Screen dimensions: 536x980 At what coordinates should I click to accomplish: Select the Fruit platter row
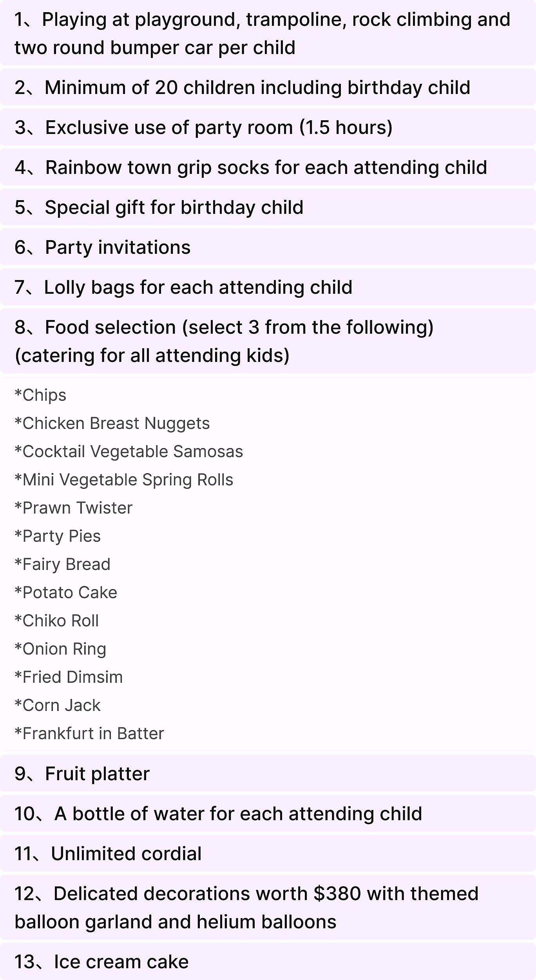(x=268, y=774)
